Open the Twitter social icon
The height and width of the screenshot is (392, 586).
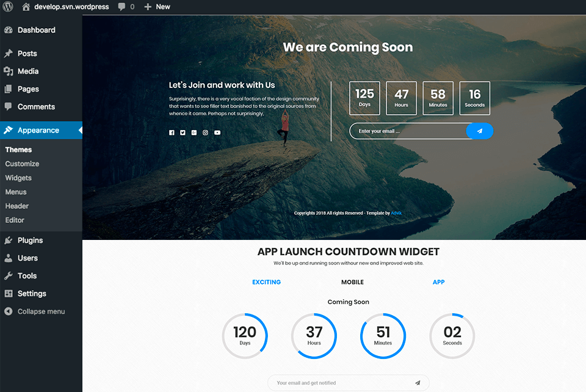point(183,132)
